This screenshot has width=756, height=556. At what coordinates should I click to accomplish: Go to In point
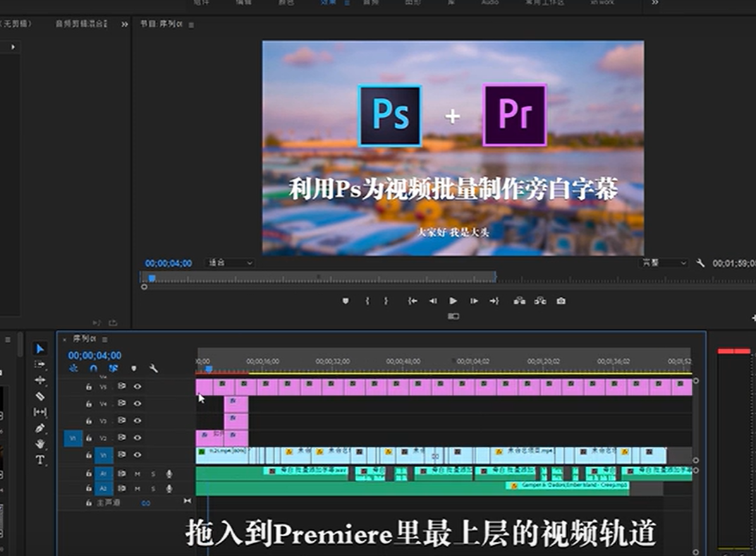413,301
